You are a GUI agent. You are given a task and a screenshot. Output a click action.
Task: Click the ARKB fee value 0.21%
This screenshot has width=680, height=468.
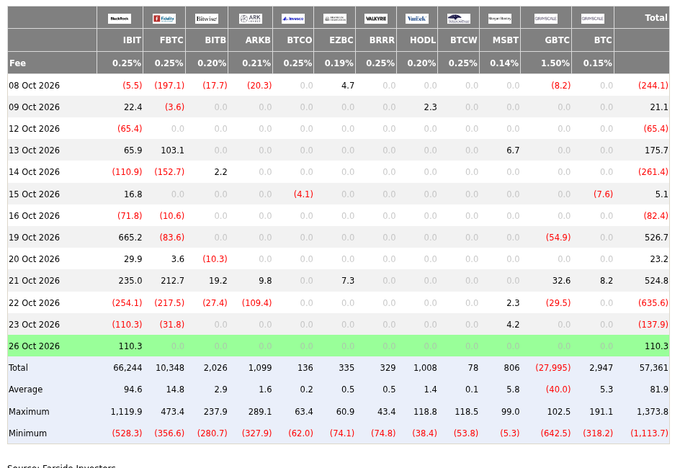256,63
